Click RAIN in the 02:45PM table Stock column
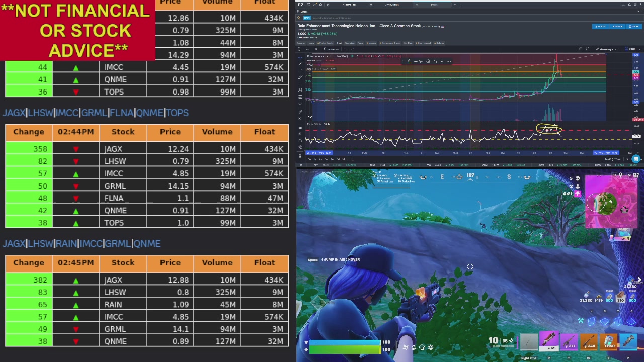Viewport: 644px width, 362px height. [x=113, y=304]
